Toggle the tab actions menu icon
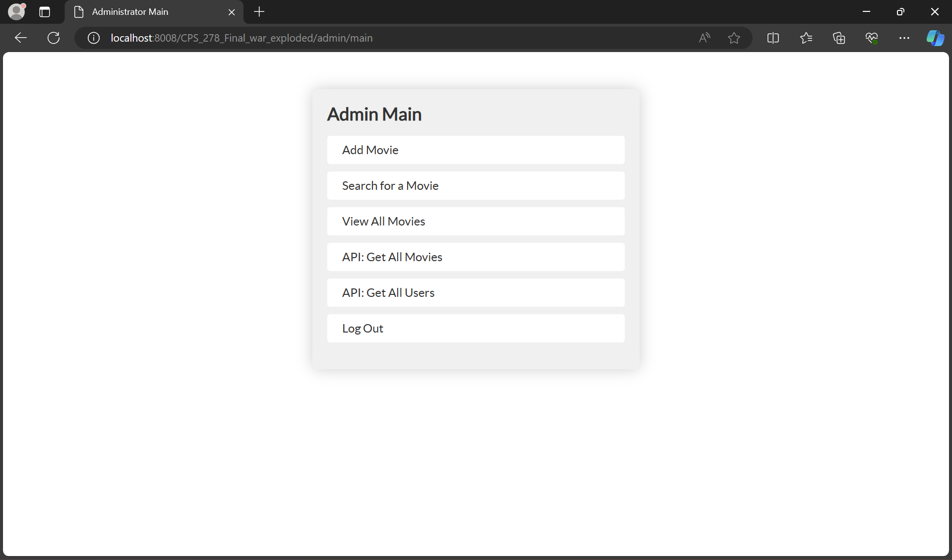Viewport: 952px width, 560px height. click(45, 12)
